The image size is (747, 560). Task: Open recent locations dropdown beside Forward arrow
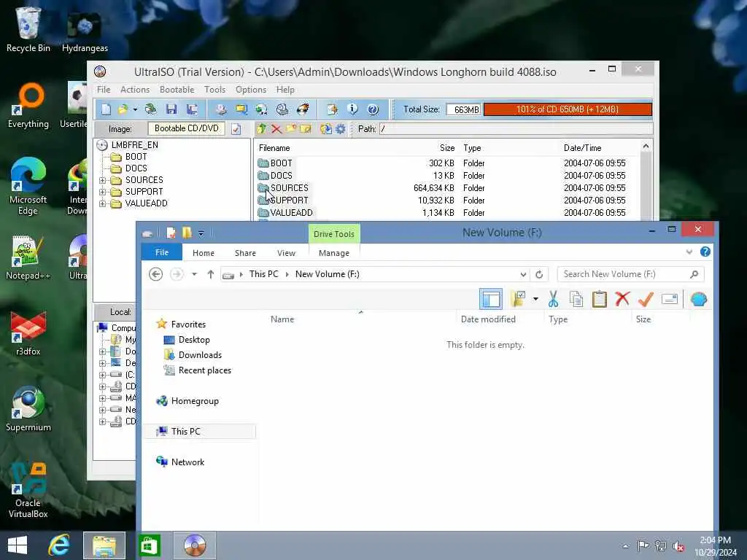(x=194, y=274)
